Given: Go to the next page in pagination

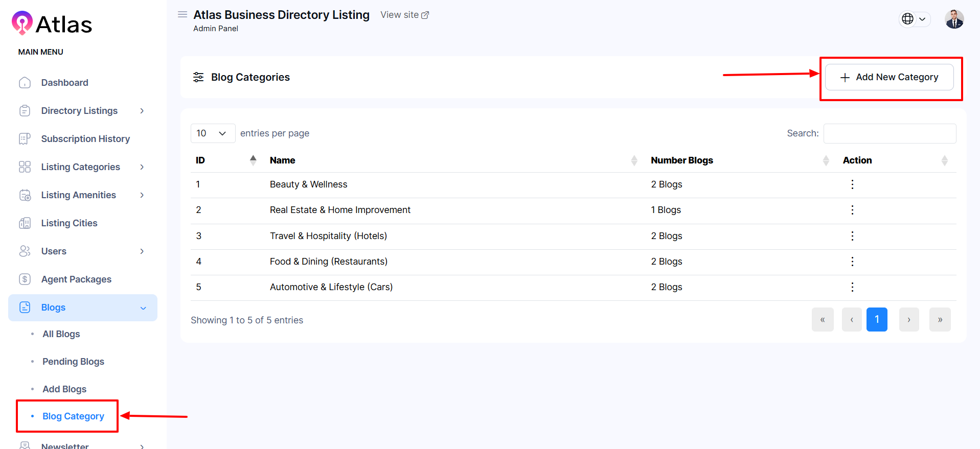Looking at the screenshot, I should [x=908, y=320].
